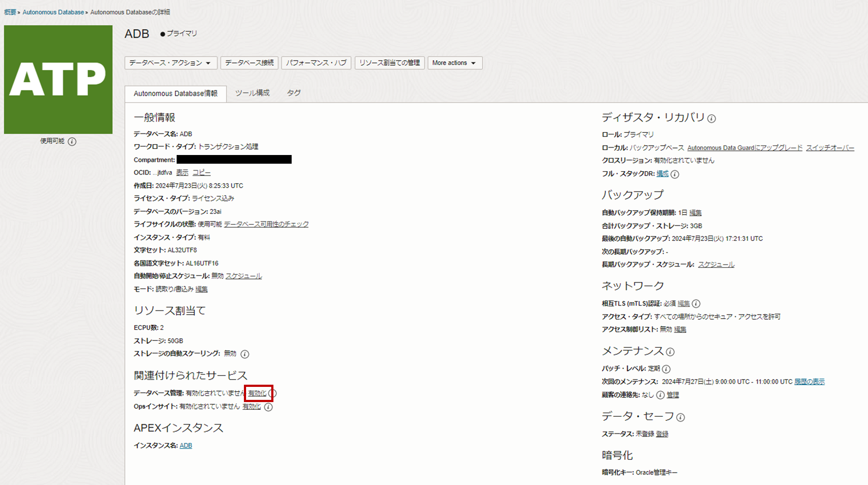The image size is (868, 485).
Task: Click ストレージ: 50GB text
Action: coord(158,341)
